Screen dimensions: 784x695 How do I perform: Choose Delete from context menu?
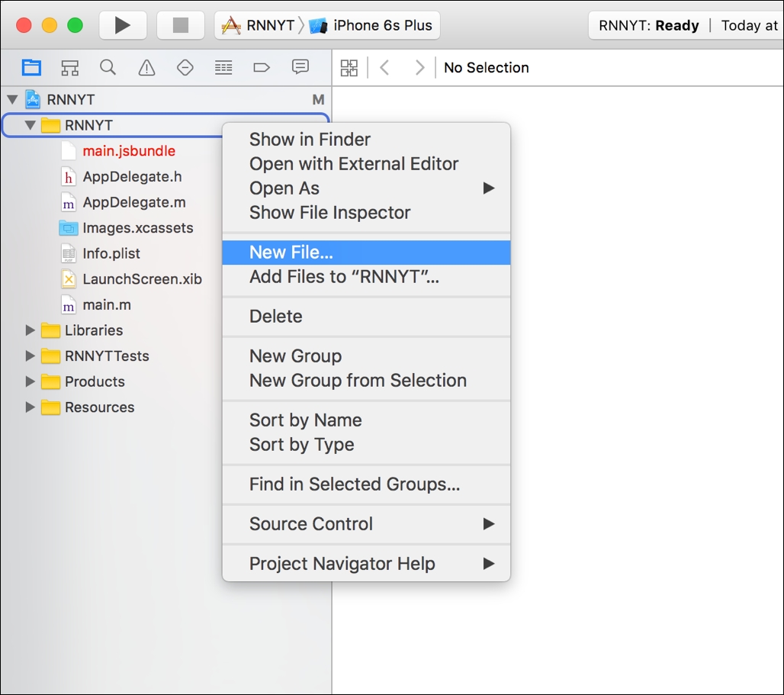pos(366,316)
